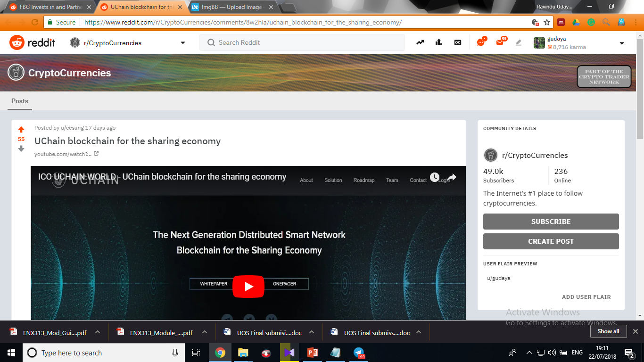Click the r/CryptoCurrencies sidebar community name
644x362 pixels.
click(x=535, y=155)
